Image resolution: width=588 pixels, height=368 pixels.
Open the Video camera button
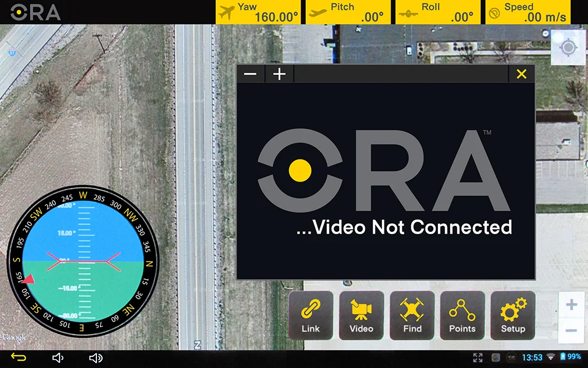[x=361, y=315]
